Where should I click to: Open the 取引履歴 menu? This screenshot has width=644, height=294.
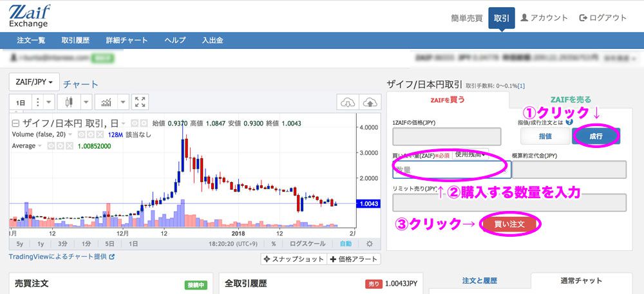pos(75,40)
